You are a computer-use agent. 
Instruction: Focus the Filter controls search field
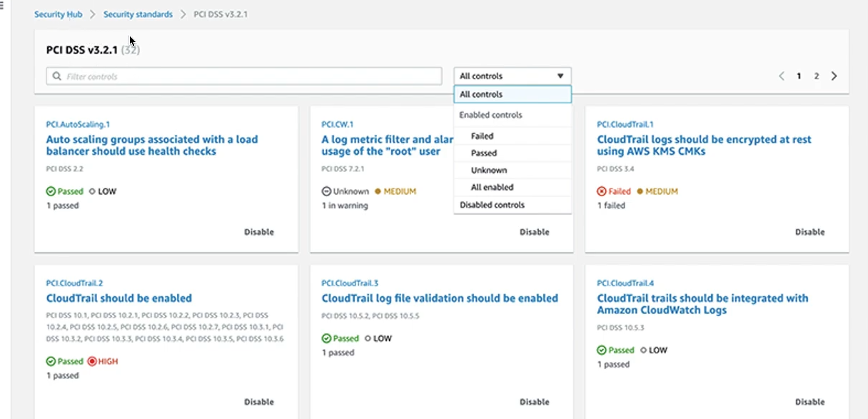click(250, 76)
